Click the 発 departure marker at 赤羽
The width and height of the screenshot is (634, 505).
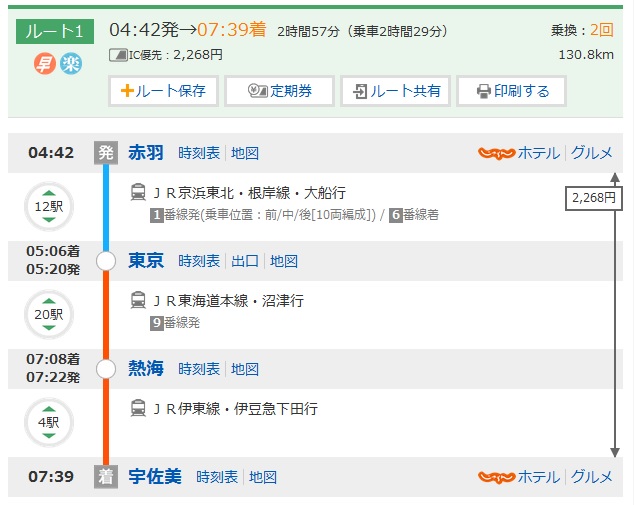(105, 153)
